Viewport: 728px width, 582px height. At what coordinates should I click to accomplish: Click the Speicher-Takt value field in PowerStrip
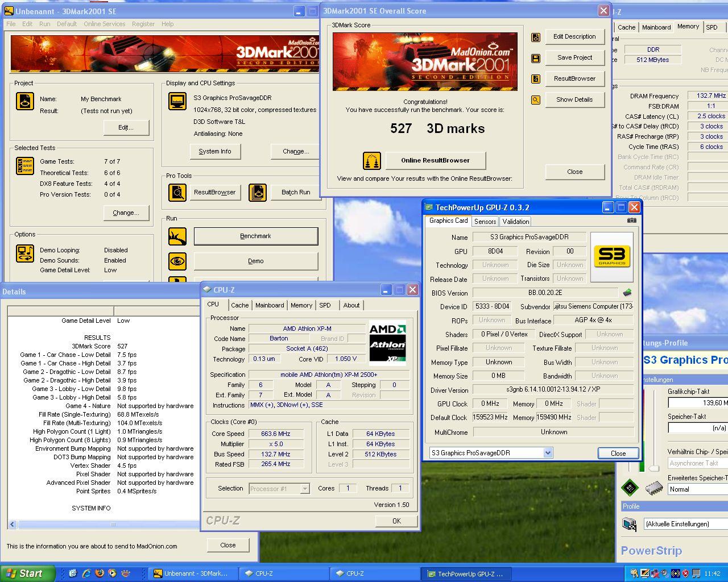click(x=698, y=427)
